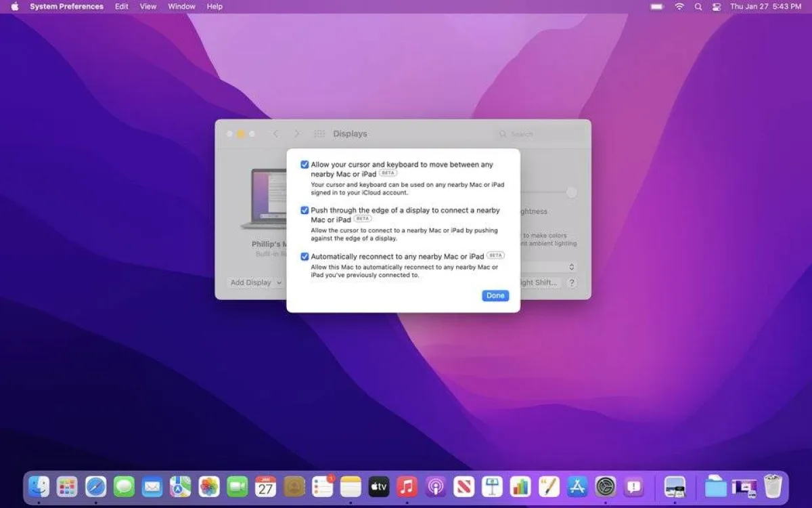Toggle Automatically reconnect to nearby Mac or iPad
Screen dimensions: 812x508
(304, 257)
